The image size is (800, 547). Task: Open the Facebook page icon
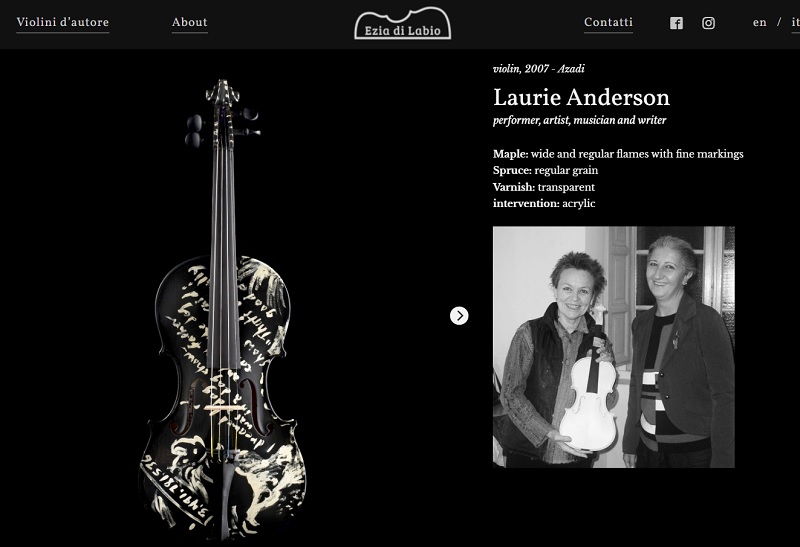click(676, 23)
